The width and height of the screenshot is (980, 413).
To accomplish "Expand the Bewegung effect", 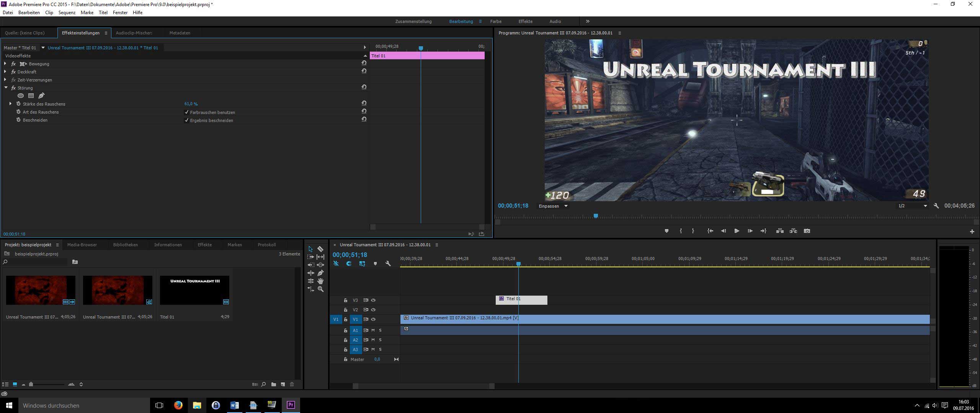I will point(5,63).
